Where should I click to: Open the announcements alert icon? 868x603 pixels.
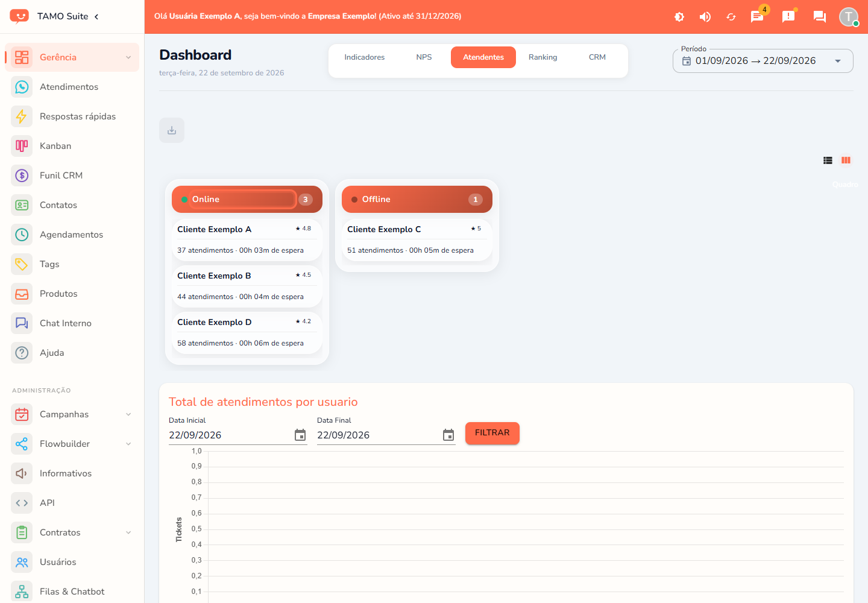coord(788,16)
